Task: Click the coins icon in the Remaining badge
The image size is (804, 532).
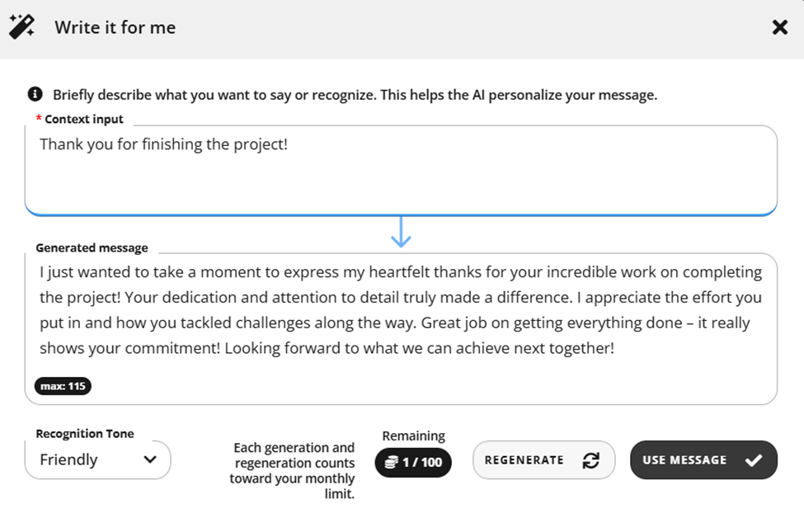Action: 391,462
